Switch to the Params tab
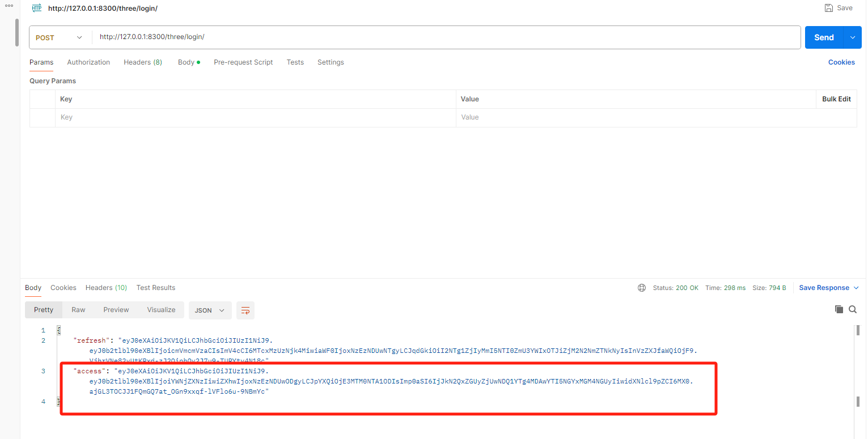 (x=41, y=62)
